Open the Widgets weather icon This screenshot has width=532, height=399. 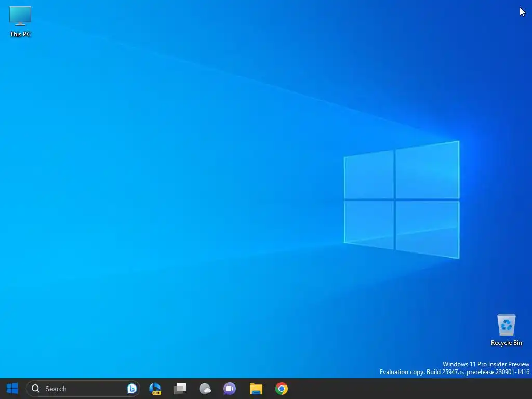pos(205,389)
